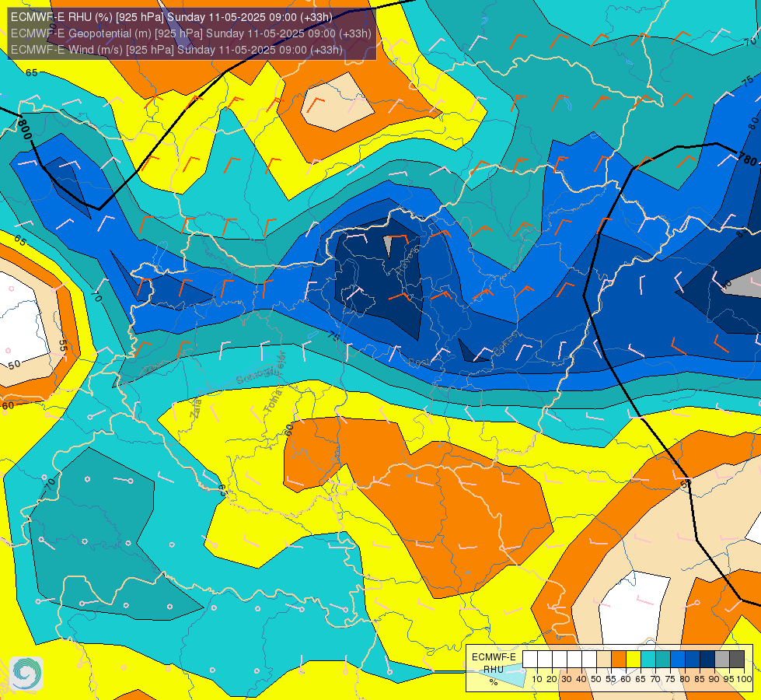Click the 800 geopotential contour label
The width and height of the screenshot is (761, 700).
(x=25, y=129)
